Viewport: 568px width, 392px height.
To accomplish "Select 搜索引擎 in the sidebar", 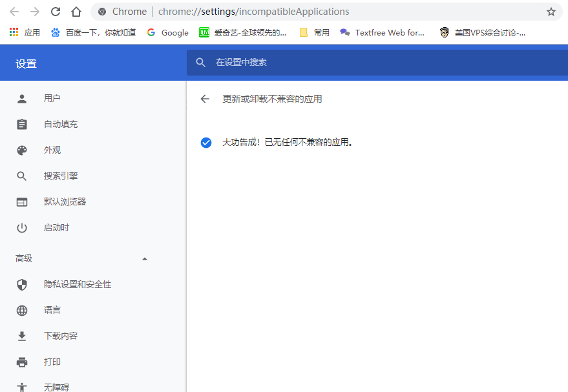I will tap(61, 176).
